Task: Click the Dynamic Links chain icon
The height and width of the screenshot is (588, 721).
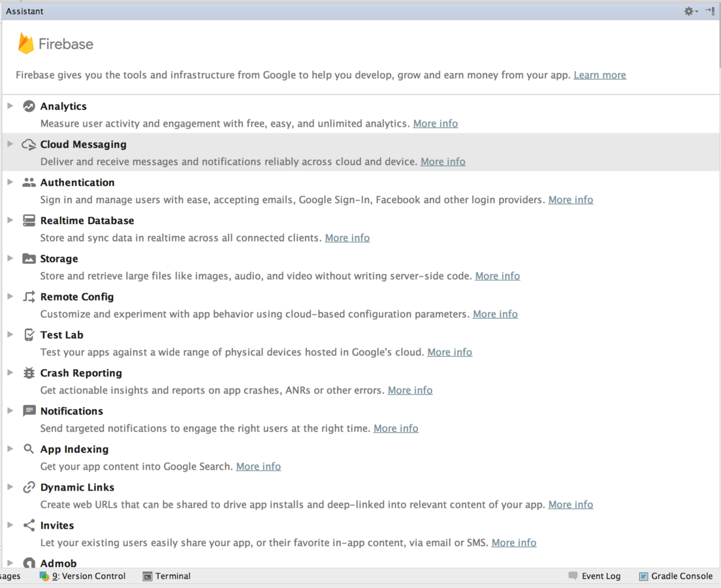Action: tap(29, 487)
